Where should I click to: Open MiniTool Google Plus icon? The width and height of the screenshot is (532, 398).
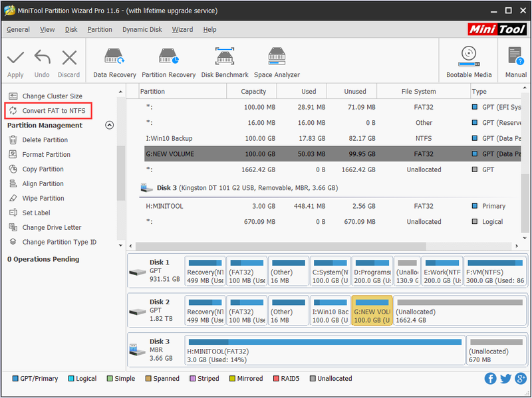click(521, 378)
